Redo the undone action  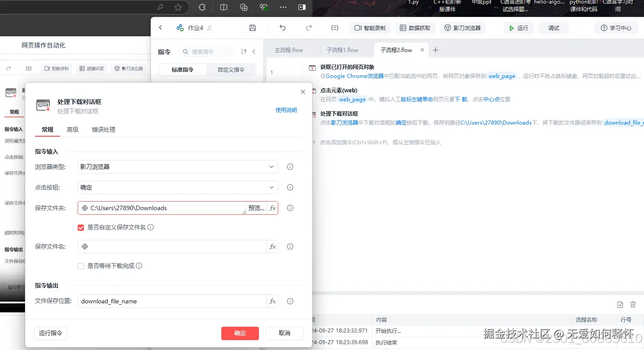click(309, 27)
